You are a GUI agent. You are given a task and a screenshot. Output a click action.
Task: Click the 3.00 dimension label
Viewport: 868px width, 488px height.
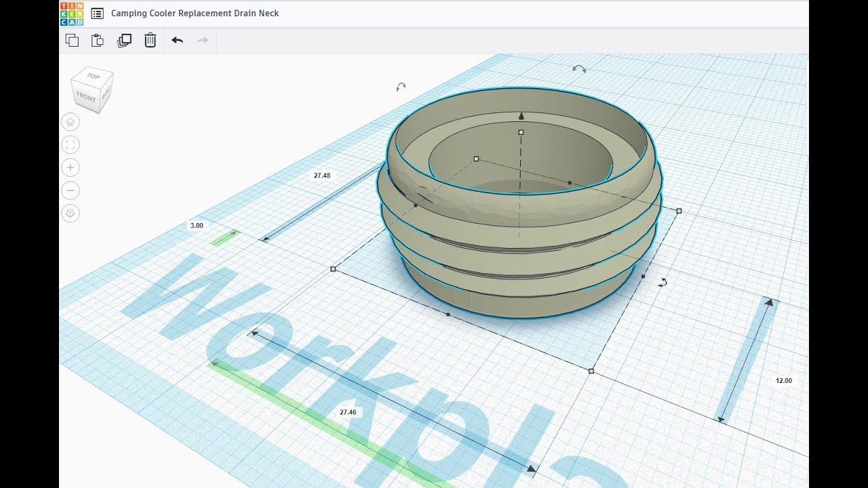197,225
